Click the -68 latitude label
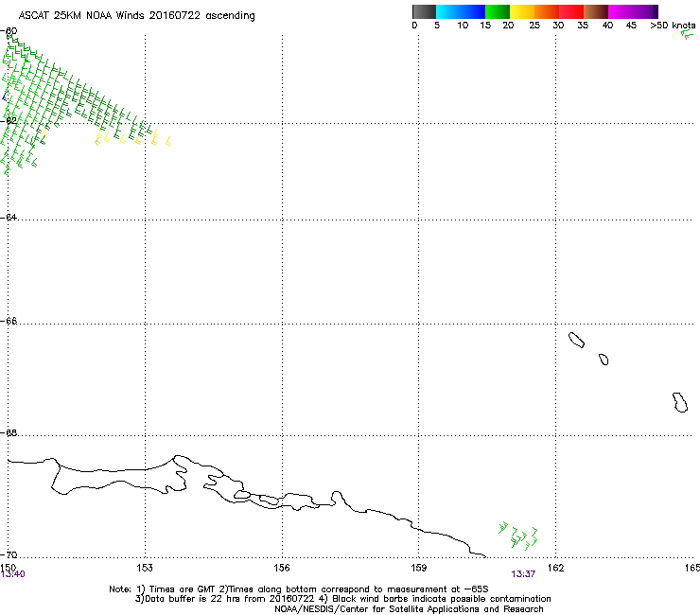 [x=9, y=433]
